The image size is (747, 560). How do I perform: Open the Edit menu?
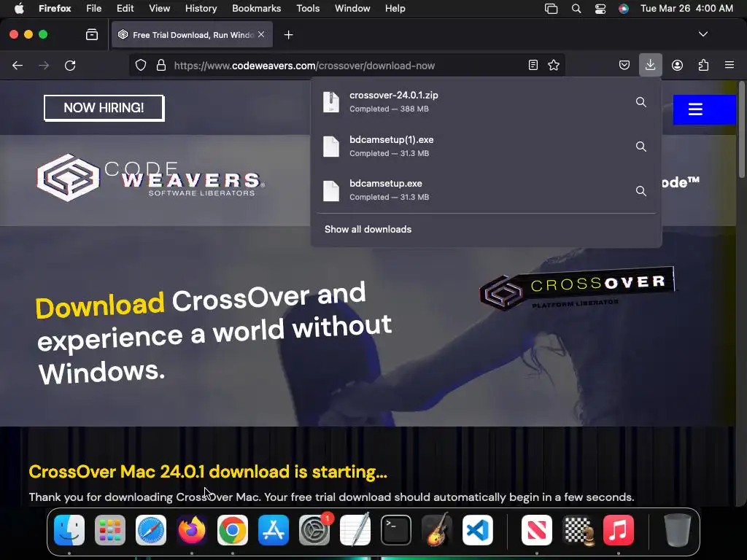coord(125,9)
